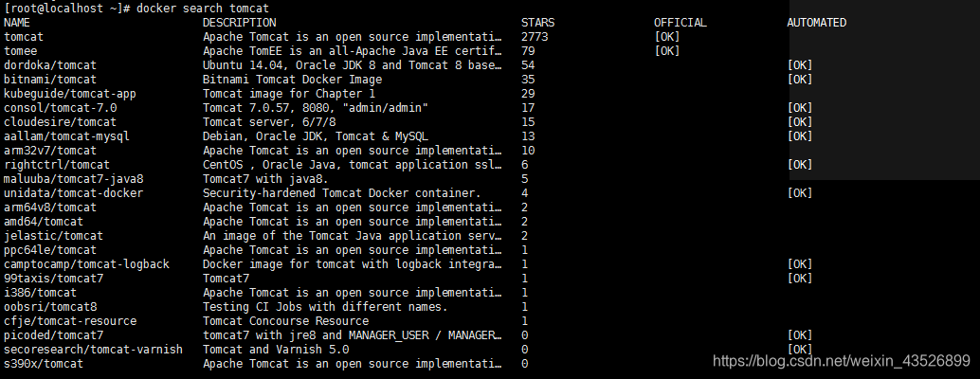
Task: Select the tomee image name
Action: [21, 51]
